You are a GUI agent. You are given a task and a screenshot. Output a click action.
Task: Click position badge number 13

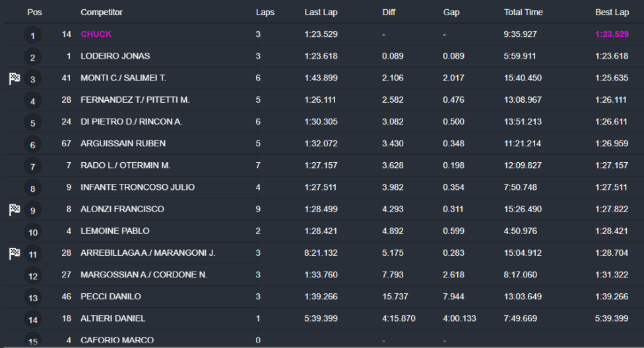pyautogui.click(x=32, y=298)
